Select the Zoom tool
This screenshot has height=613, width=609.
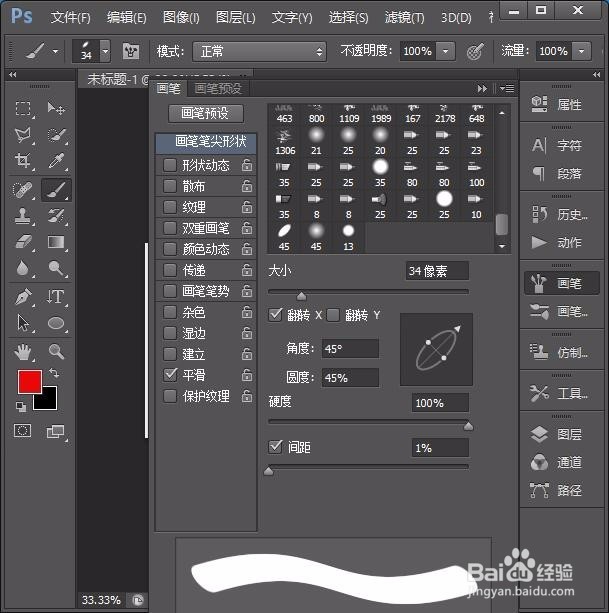coord(56,351)
